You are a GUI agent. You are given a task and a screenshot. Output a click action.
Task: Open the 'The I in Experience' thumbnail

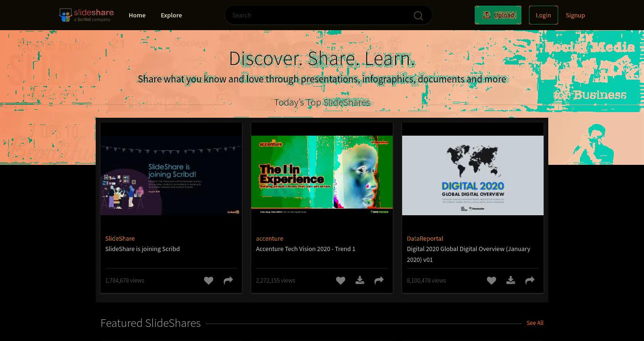(322, 175)
